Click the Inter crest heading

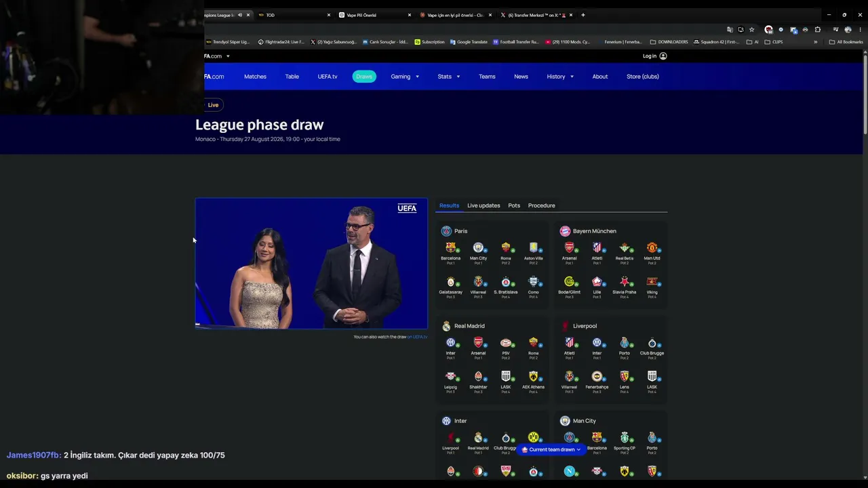point(446,421)
